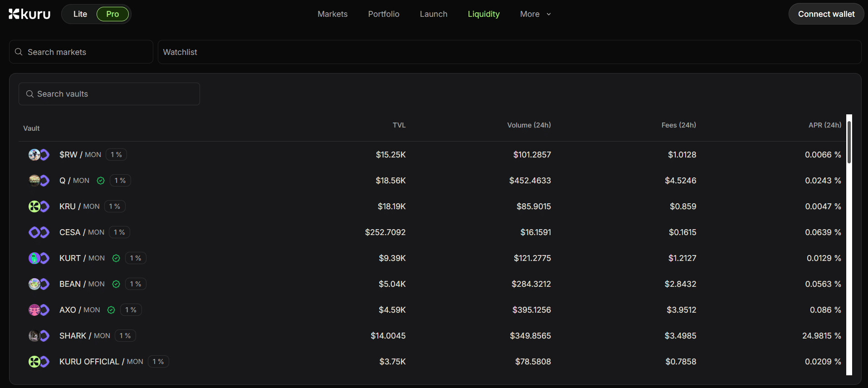Click APR value 0.0047 %
The height and width of the screenshot is (388, 868).
823,206
